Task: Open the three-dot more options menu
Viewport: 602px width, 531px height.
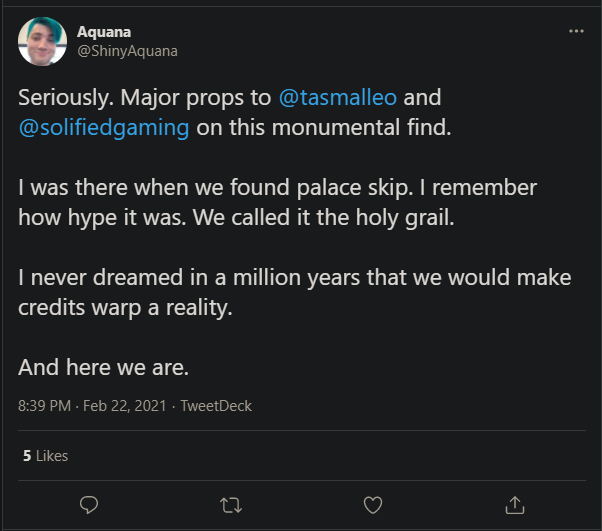Action: [x=575, y=31]
